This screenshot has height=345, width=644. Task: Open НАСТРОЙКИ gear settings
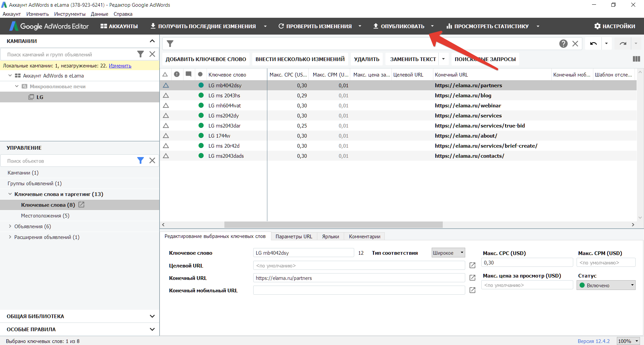click(614, 26)
